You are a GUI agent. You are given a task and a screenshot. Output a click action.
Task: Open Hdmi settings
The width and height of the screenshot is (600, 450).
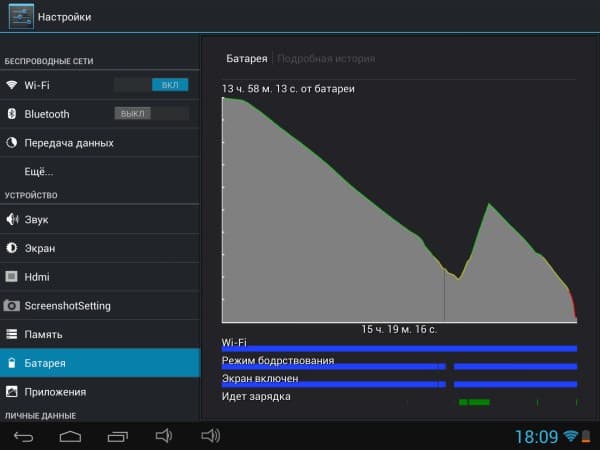[x=100, y=277]
